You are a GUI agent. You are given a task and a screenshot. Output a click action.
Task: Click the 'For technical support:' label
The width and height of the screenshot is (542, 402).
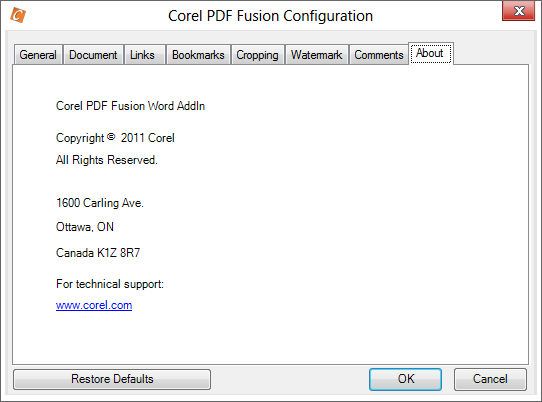click(110, 284)
